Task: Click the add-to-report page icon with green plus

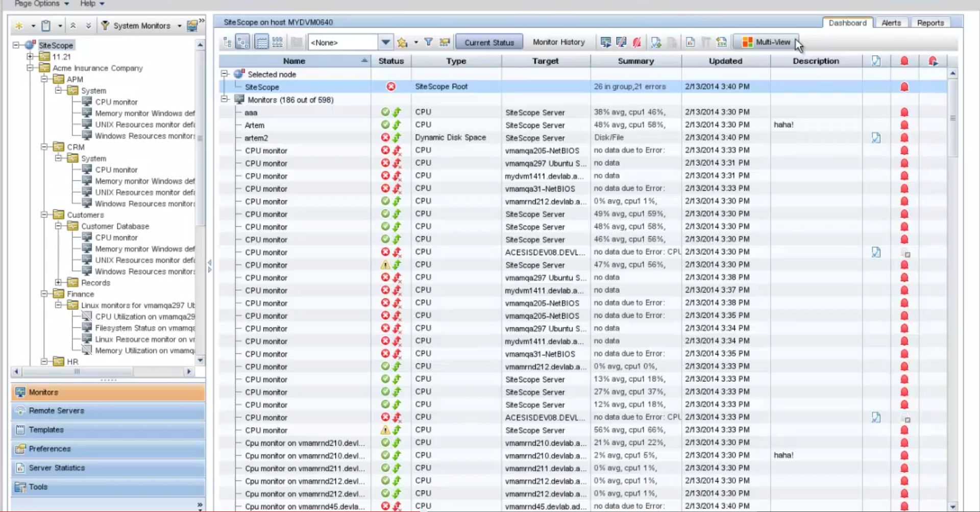Action: click(x=656, y=42)
